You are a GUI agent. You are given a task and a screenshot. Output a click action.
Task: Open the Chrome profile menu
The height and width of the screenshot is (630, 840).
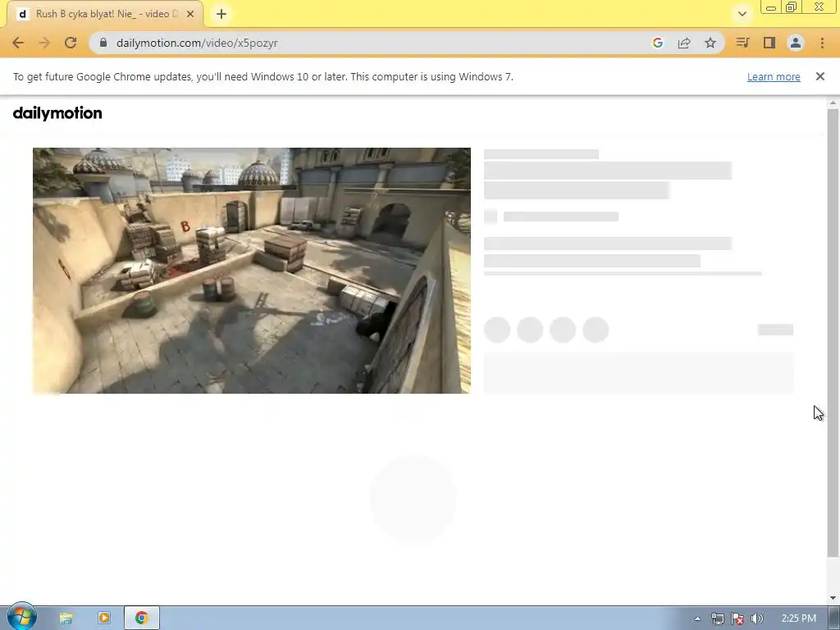click(x=796, y=43)
